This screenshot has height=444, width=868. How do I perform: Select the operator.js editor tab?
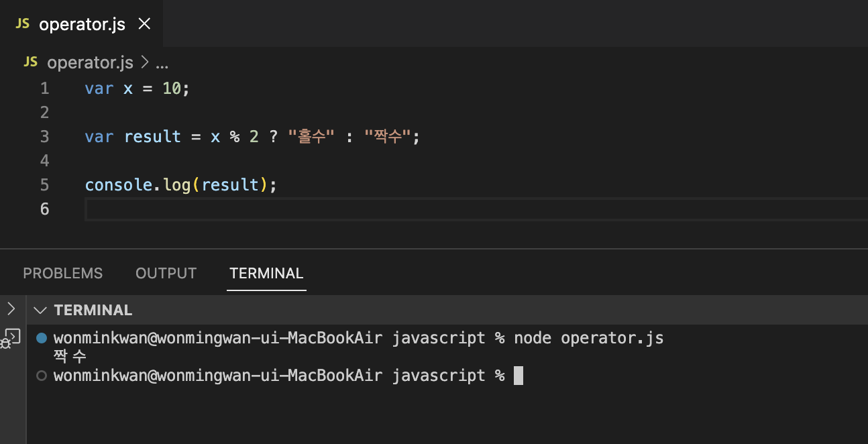pos(81,23)
